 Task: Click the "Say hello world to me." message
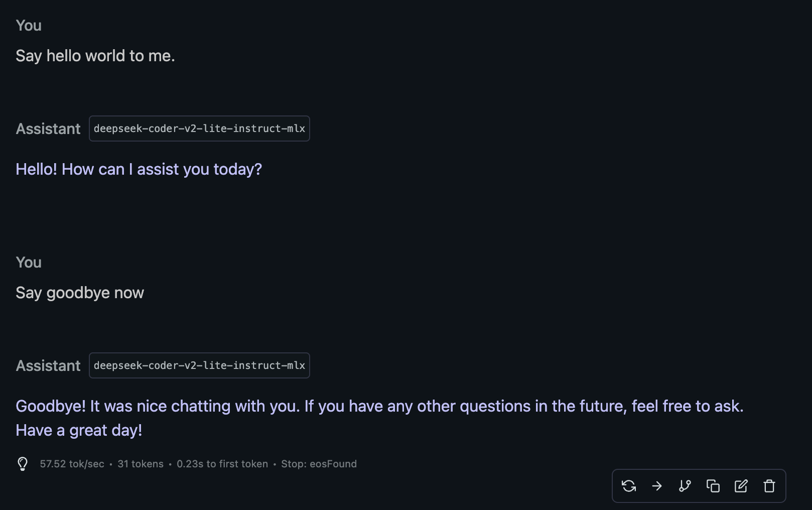point(95,56)
